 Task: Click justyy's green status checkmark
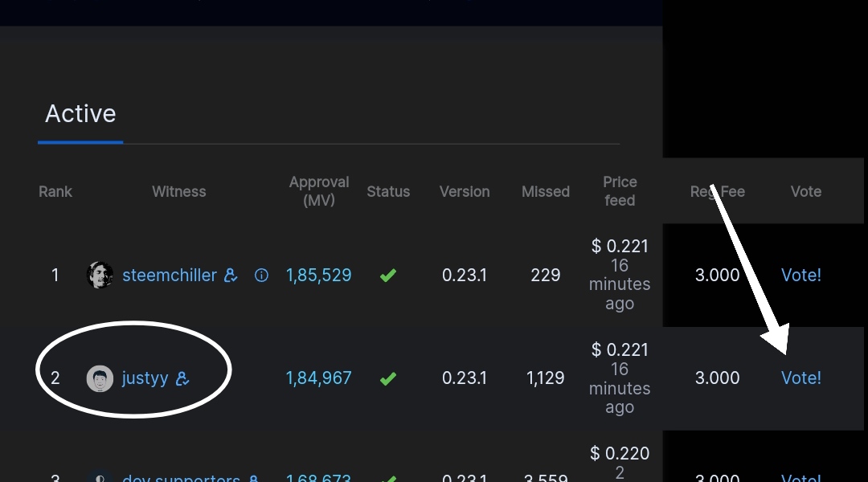pos(388,378)
